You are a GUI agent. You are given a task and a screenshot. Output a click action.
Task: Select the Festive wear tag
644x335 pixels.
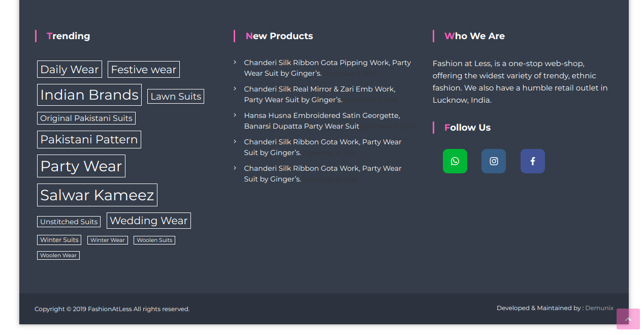pyautogui.click(x=144, y=70)
